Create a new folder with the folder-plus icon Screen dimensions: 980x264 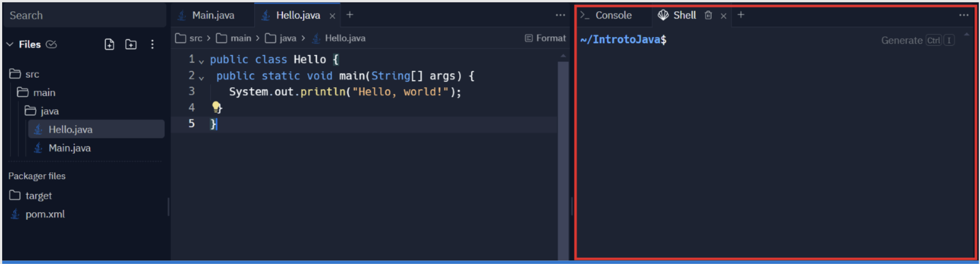(x=131, y=44)
